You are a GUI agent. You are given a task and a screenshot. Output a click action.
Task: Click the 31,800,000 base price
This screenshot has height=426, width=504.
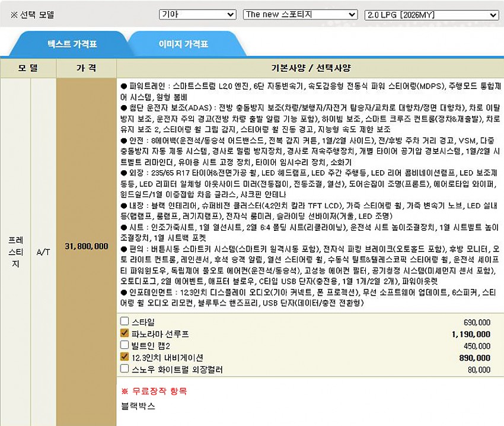pyautogui.click(x=87, y=246)
